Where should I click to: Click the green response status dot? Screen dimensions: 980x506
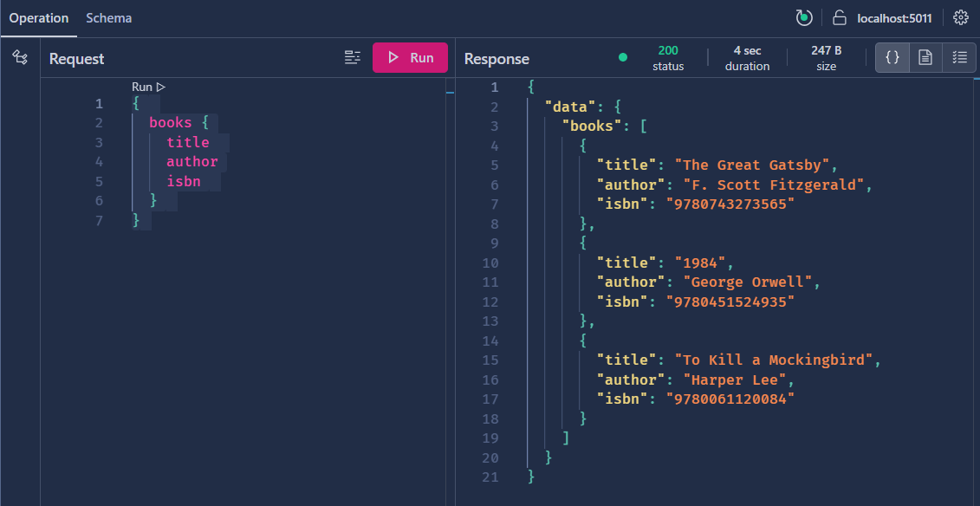623,58
